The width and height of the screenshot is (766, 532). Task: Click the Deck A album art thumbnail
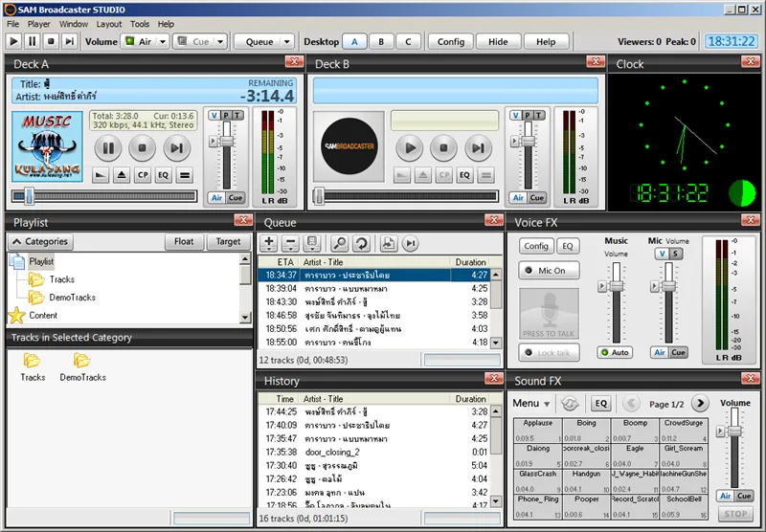click(47, 147)
